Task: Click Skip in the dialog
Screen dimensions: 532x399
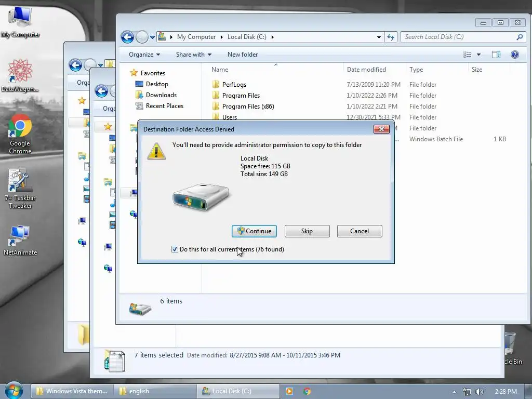Action: [307, 231]
